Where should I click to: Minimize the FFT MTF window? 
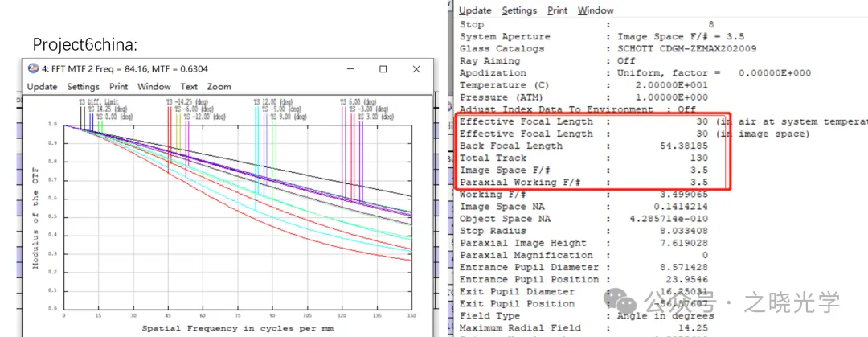tap(346, 69)
